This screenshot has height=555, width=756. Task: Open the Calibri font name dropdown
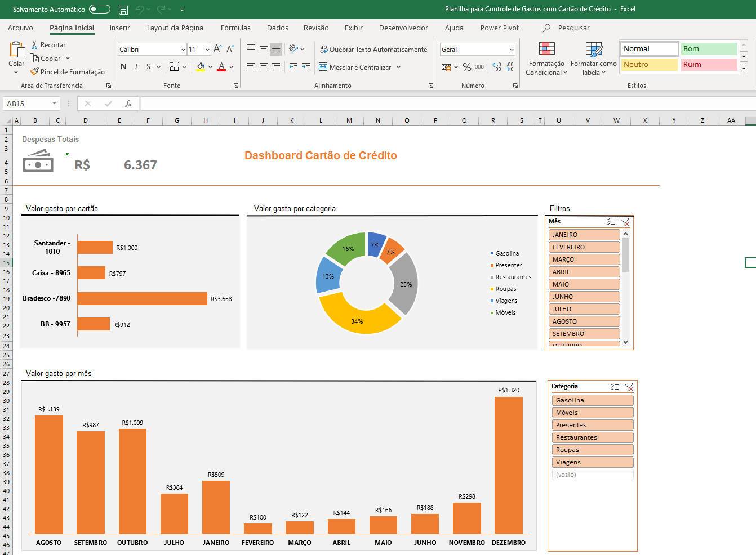point(183,50)
